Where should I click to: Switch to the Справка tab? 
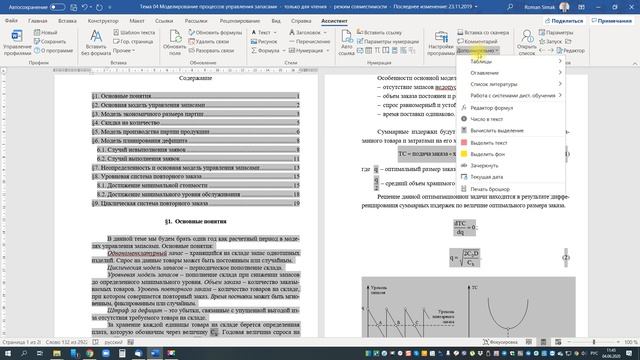pos(301,20)
